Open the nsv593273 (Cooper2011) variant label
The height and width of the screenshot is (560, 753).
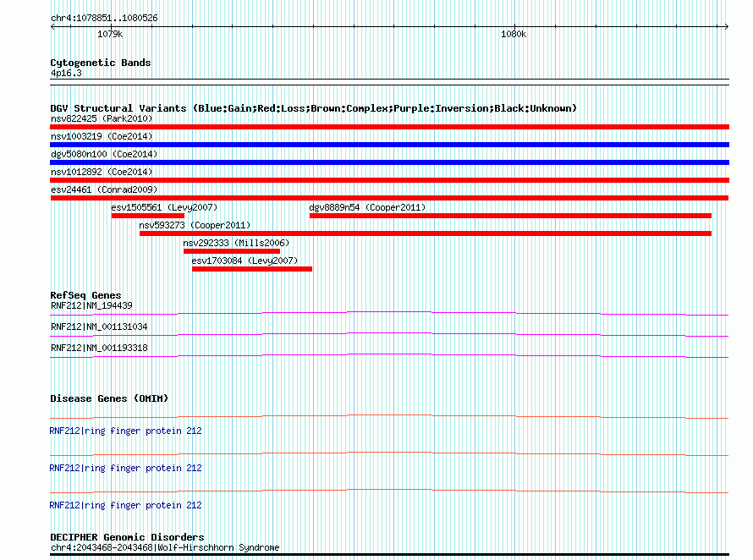point(195,225)
